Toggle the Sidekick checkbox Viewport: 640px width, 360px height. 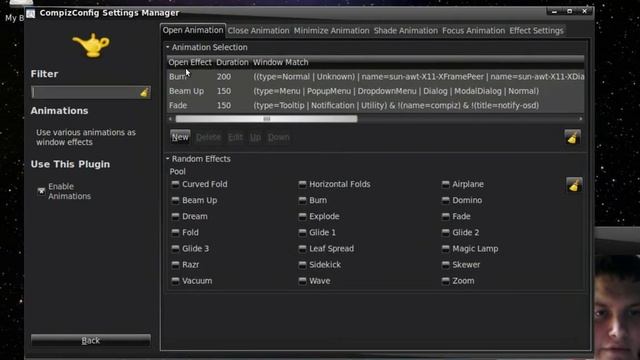(302, 265)
